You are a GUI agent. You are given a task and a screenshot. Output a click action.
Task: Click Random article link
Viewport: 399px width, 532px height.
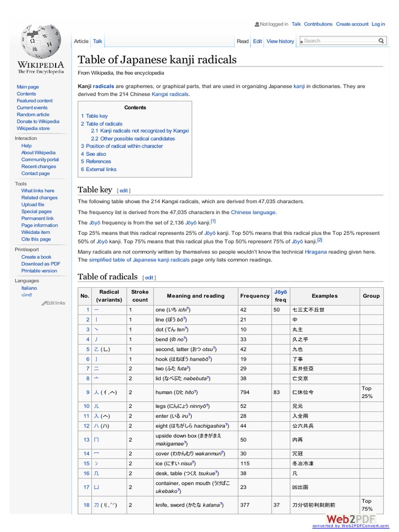click(33, 115)
